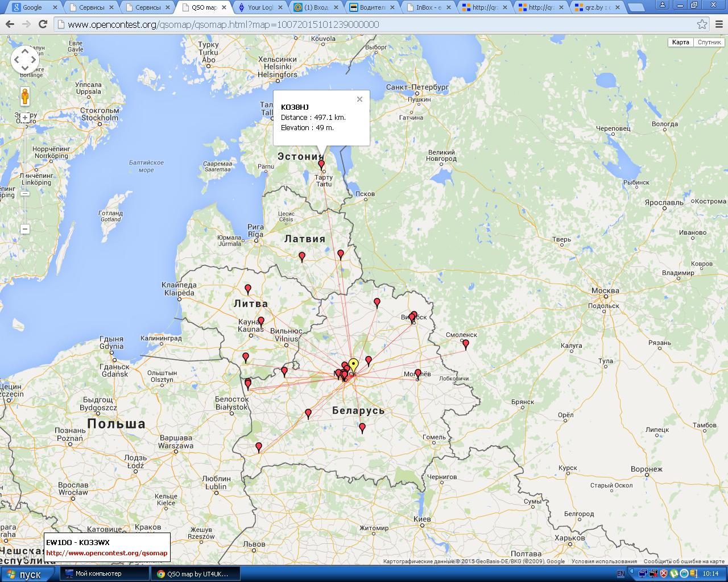This screenshot has height=582, width=728.
Task: Open the пуск Start menu
Action: [27, 574]
